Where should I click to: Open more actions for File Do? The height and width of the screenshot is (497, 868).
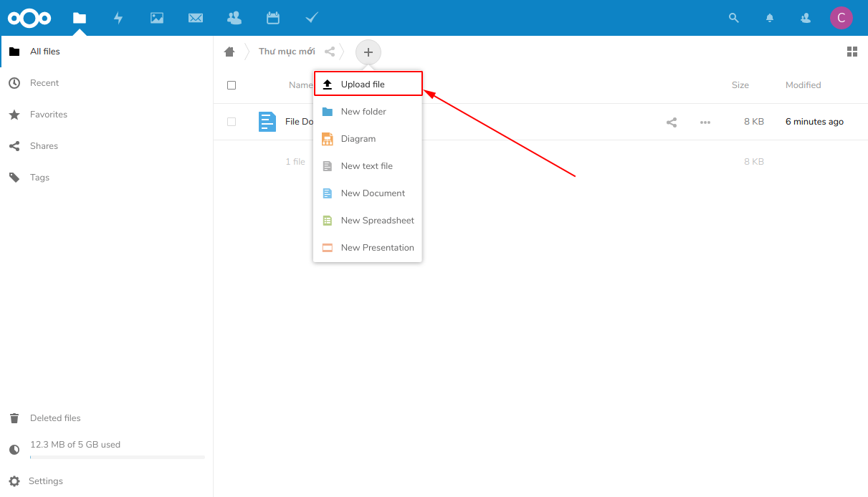[x=705, y=122]
